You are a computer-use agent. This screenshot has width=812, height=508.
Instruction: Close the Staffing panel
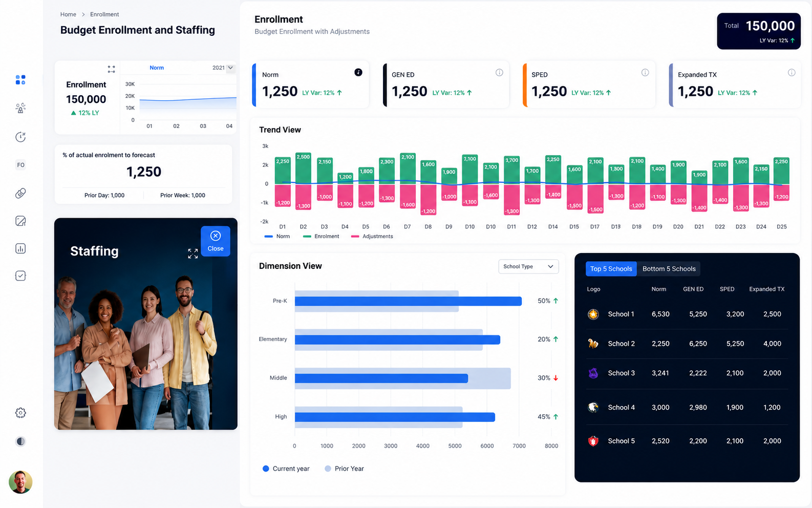(x=216, y=241)
